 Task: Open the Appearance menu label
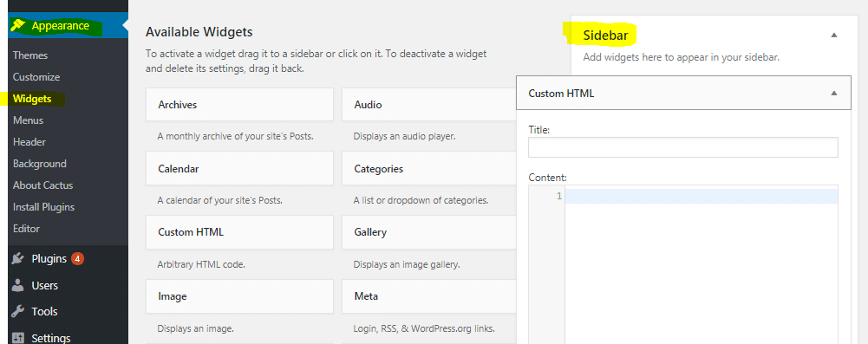(x=61, y=25)
